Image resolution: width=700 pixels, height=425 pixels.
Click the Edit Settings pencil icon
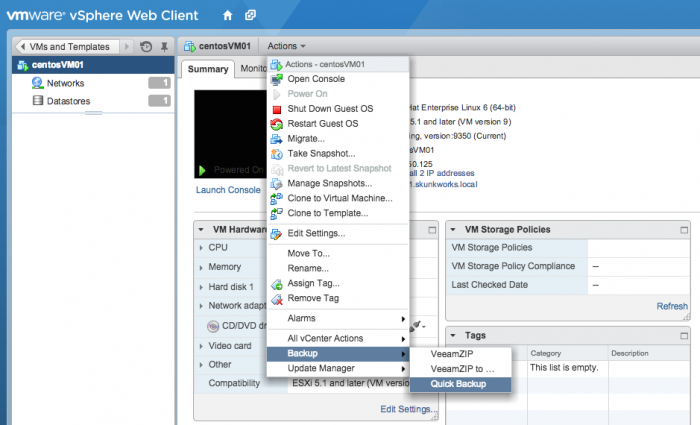277,233
